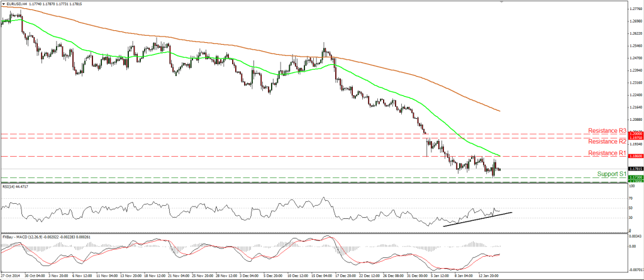The width and height of the screenshot is (644, 280).
Task: Select the Resistance R1 label
Action: point(607,153)
